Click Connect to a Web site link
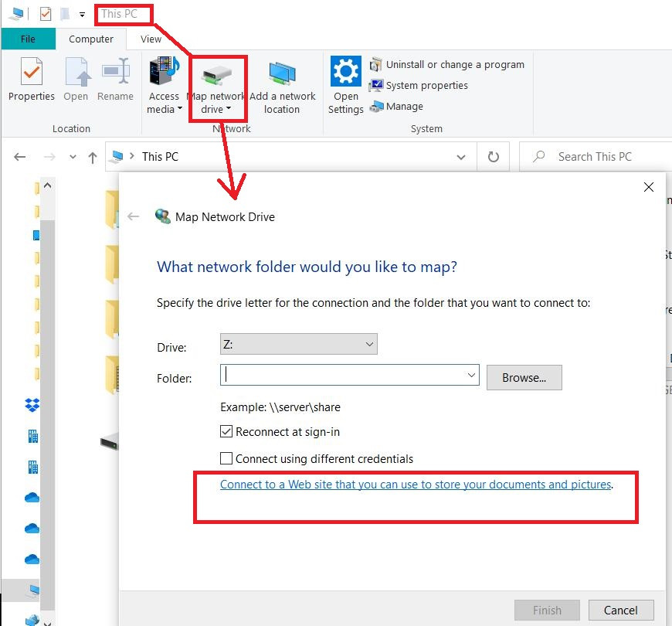672x626 pixels. pyautogui.click(x=416, y=484)
